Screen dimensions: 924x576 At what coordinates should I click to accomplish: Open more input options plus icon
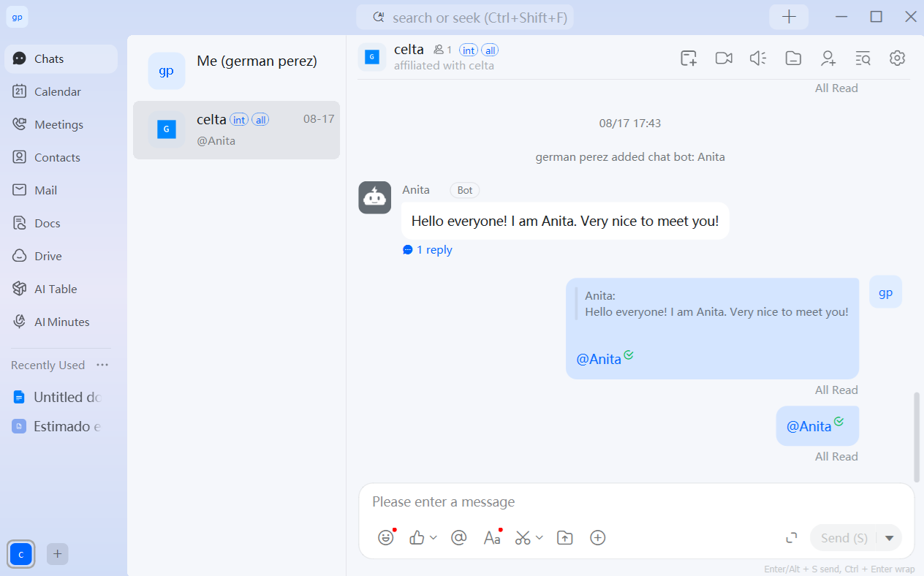click(x=598, y=538)
